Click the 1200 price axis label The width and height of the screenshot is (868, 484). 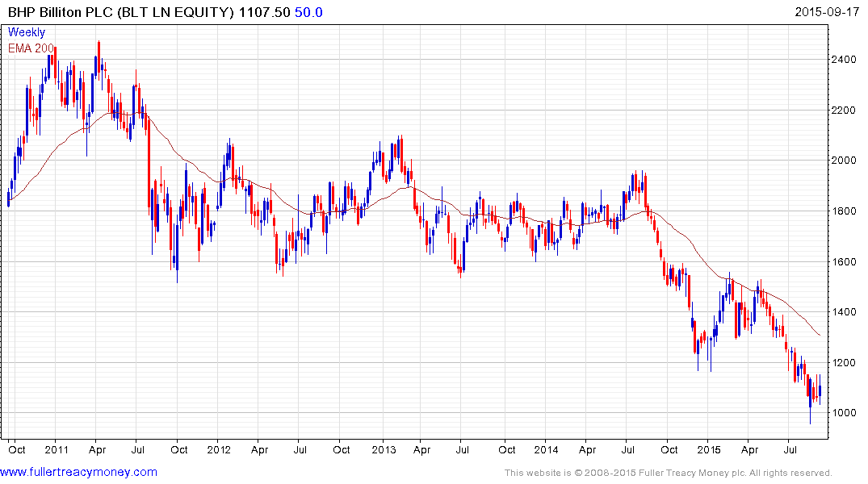(x=844, y=363)
